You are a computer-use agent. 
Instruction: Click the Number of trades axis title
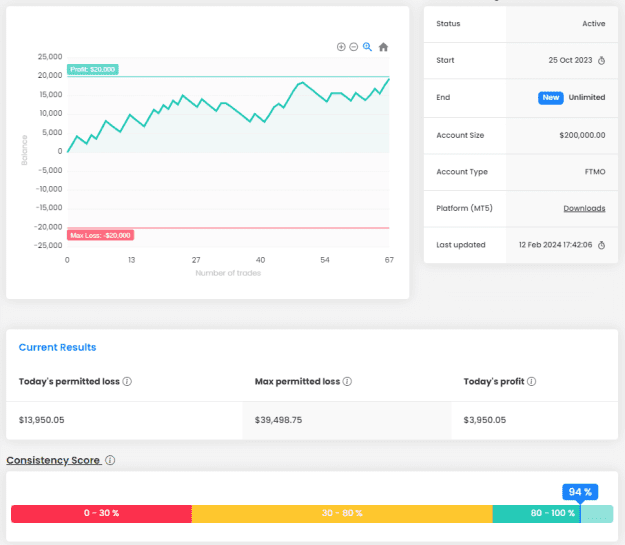click(x=228, y=273)
